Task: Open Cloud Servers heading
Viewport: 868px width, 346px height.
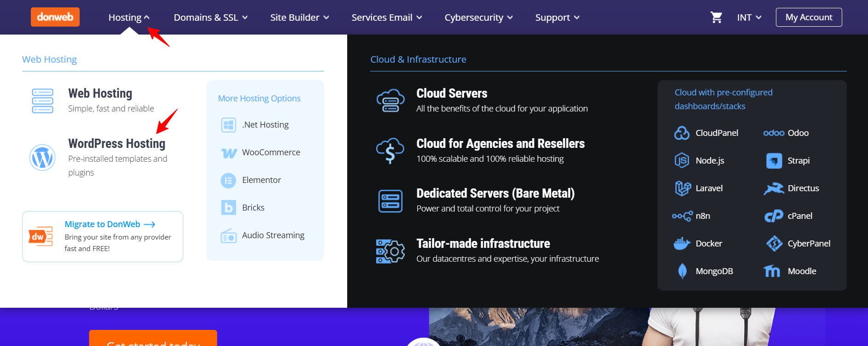Action: 452,94
